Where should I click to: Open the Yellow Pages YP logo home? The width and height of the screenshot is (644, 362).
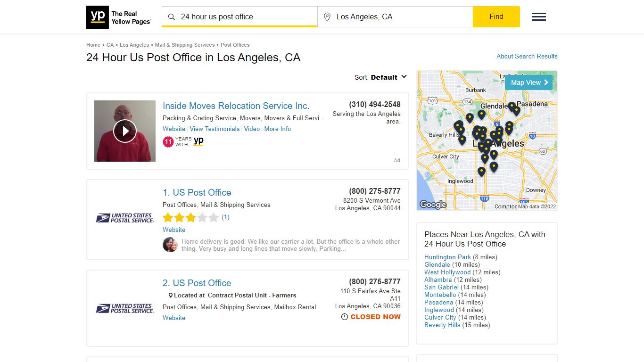119,17
